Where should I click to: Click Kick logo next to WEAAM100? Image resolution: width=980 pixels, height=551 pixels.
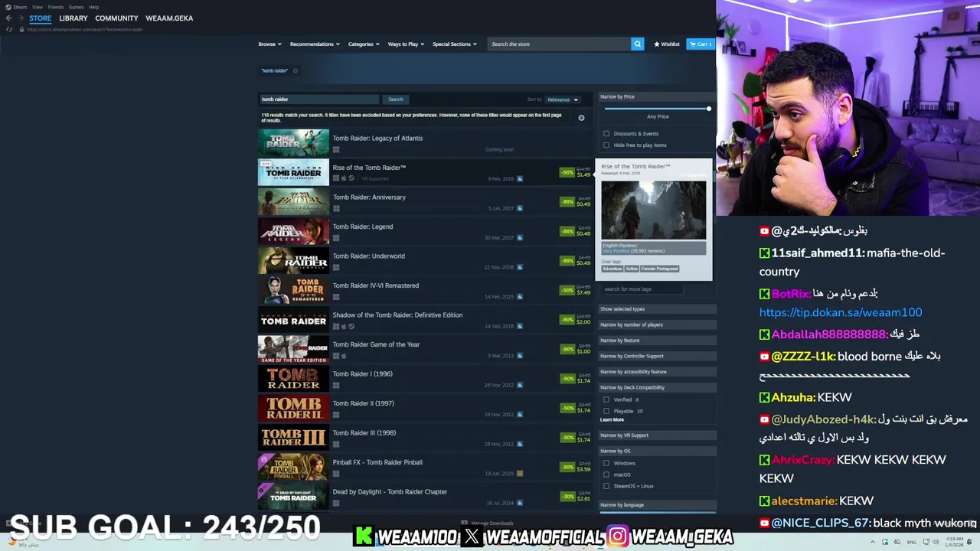pyautogui.click(x=364, y=536)
